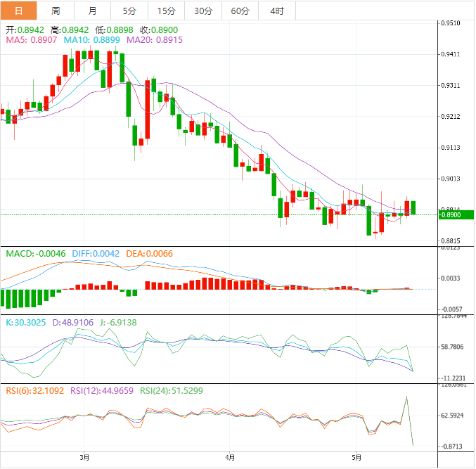The height and width of the screenshot is (469, 476).
Task: Select the 周 weekly timeframe tab
Action: coord(56,11)
